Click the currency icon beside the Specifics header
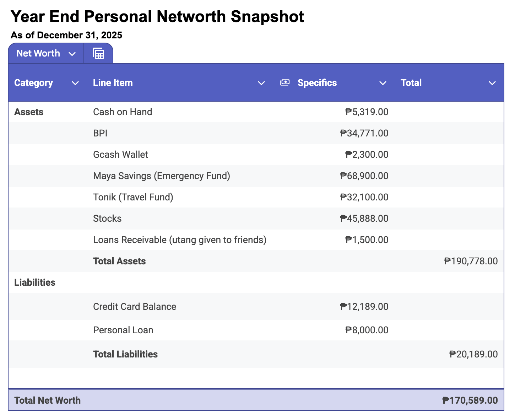Screen dimensions: 515x420 (x=284, y=83)
